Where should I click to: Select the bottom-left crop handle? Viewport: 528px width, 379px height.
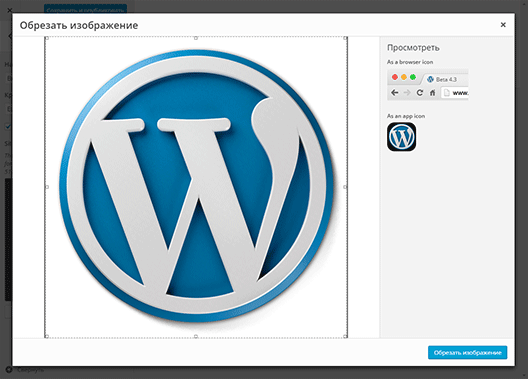(47, 336)
